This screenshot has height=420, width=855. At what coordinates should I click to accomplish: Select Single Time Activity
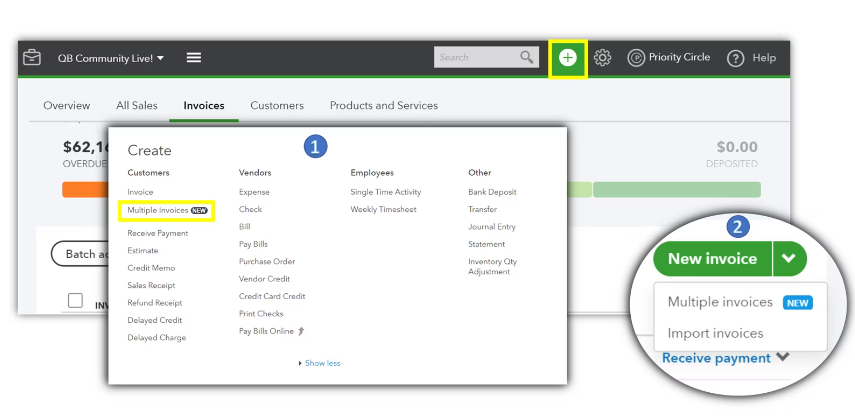coord(386,192)
